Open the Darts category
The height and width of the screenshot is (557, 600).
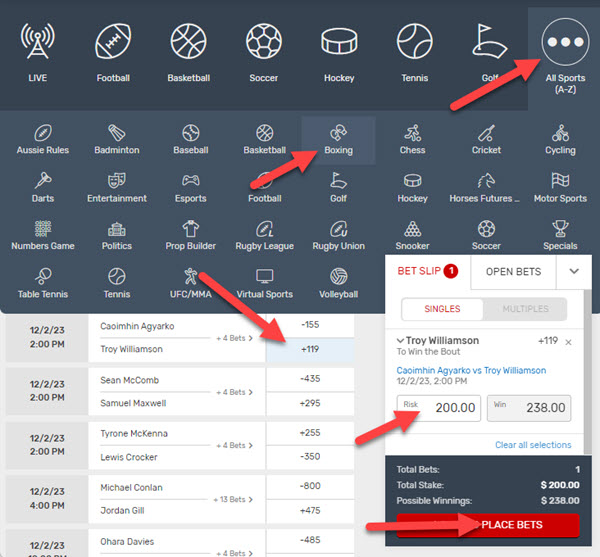coord(42,187)
